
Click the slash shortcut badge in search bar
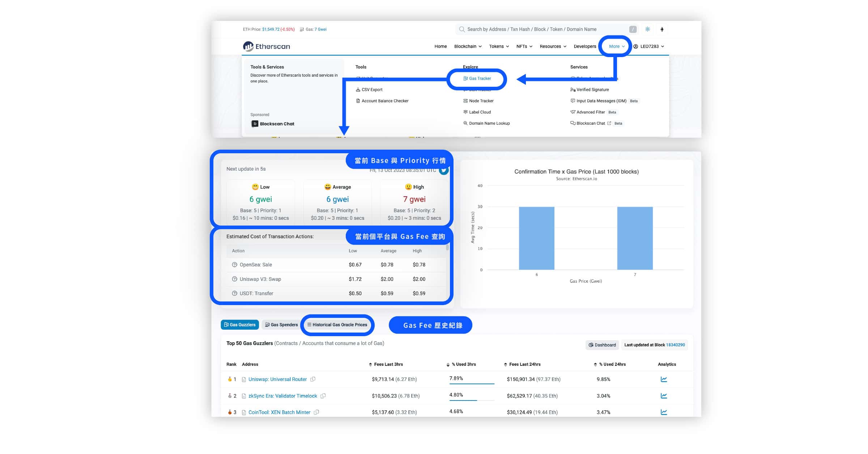633,29
